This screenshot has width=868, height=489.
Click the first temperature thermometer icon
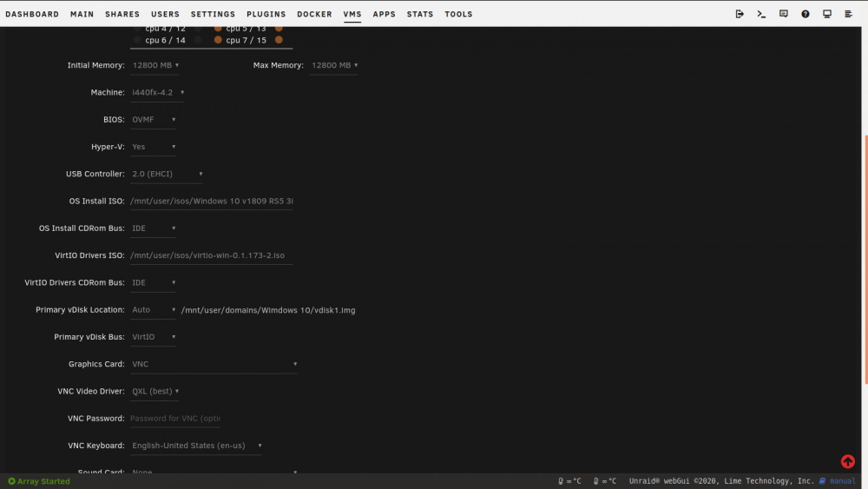point(561,481)
